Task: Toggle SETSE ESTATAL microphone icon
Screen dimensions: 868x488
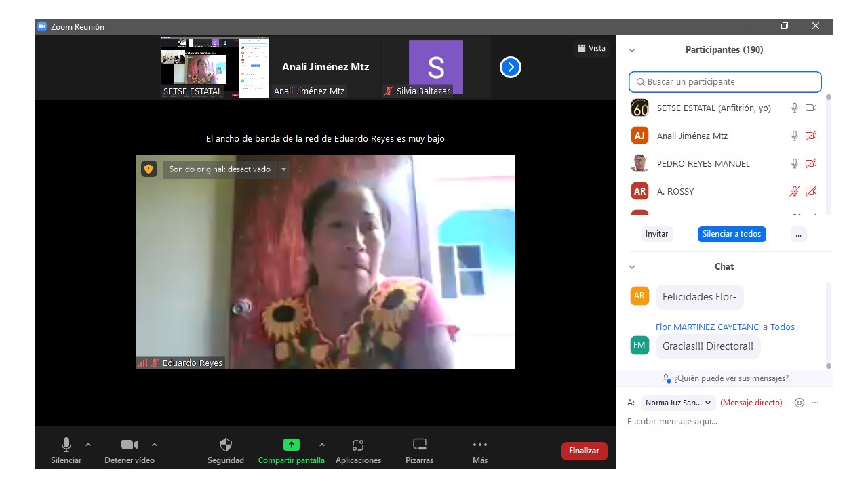Action: click(x=795, y=108)
